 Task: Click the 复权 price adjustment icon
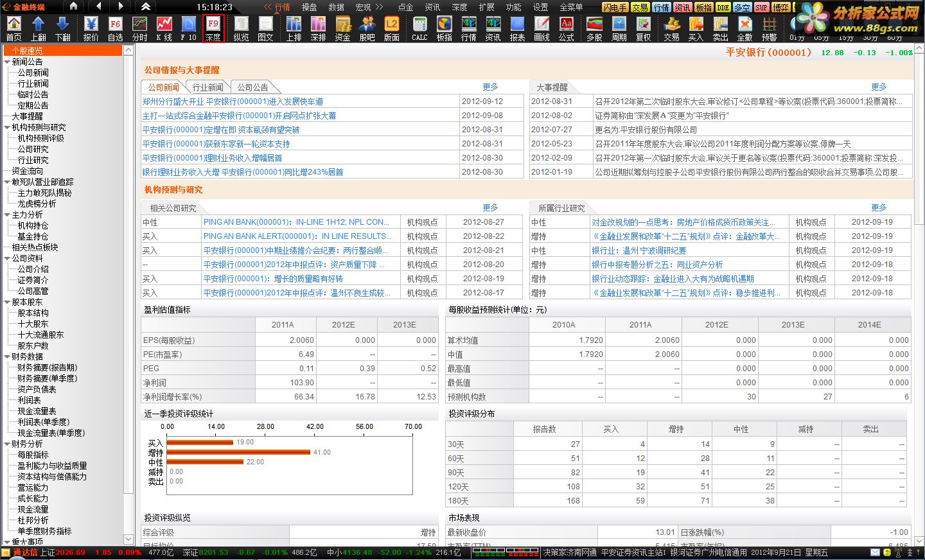click(644, 28)
